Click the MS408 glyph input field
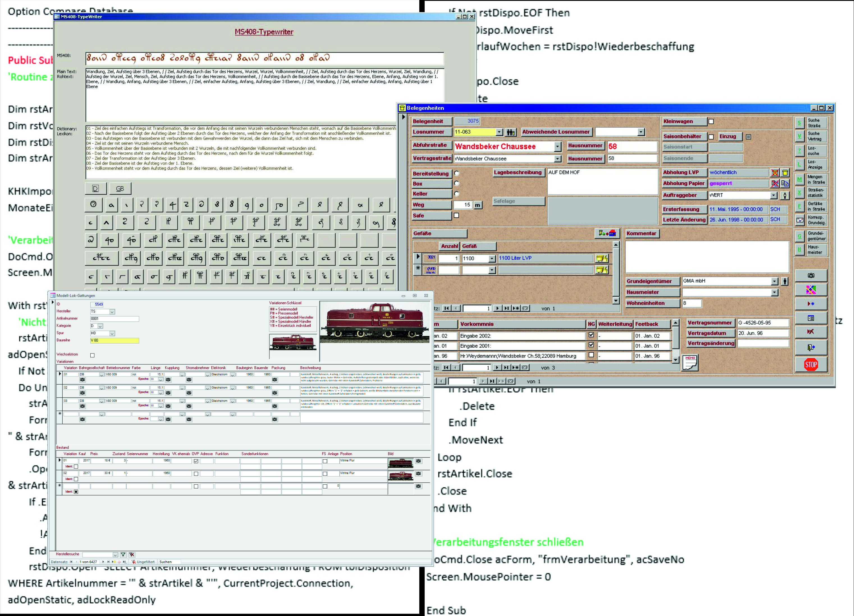Image resolution: width=854 pixels, height=616 pixels. [x=264, y=58]
